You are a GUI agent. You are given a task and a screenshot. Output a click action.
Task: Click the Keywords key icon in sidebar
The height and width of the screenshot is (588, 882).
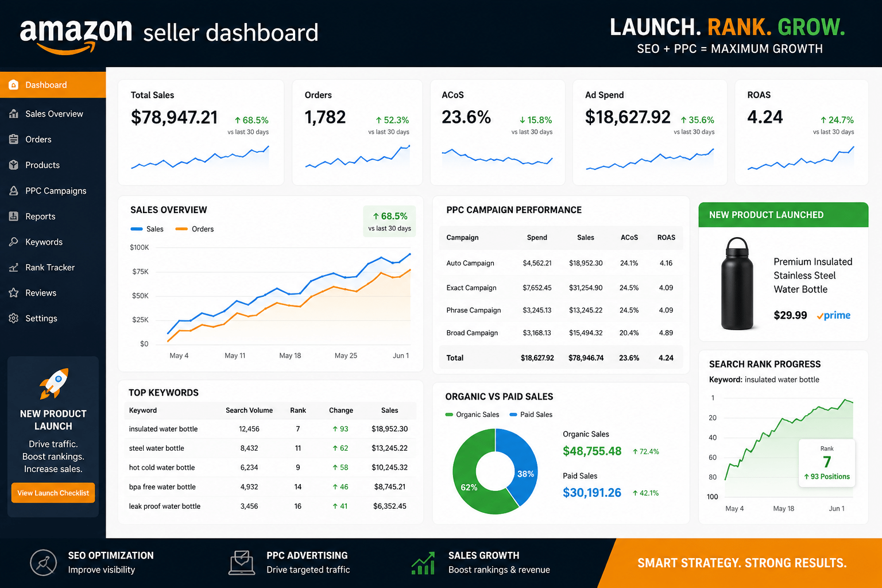click(14, 242)
